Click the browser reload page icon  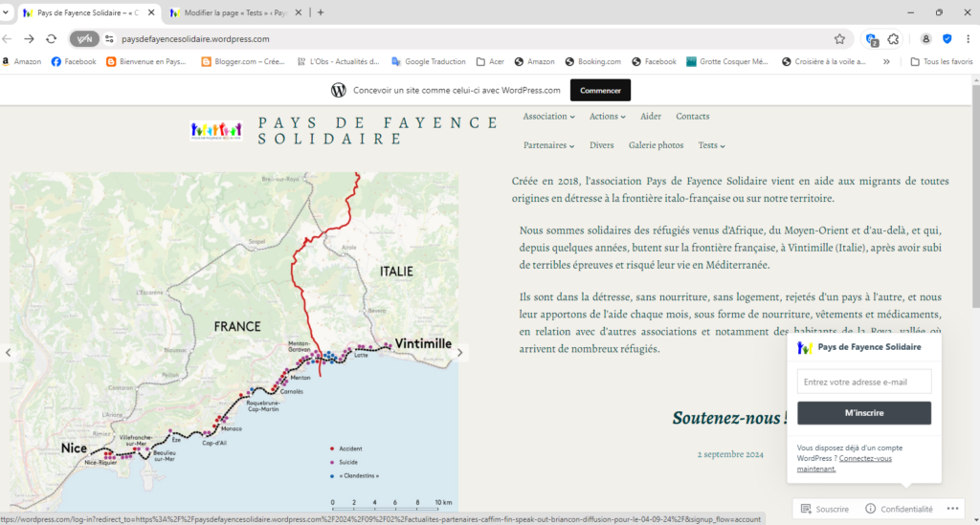pos(51,39)
